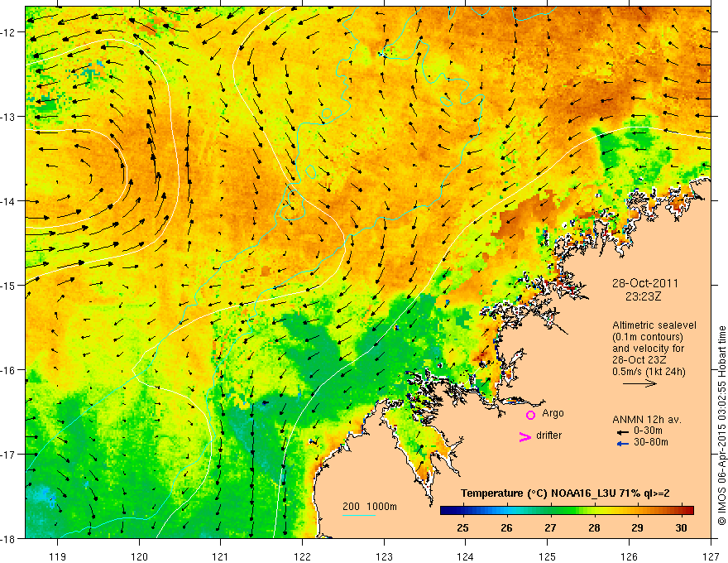Screen dimensions: 728x563
Task: Click the latitude axis label -12
Action: point(9,32)
